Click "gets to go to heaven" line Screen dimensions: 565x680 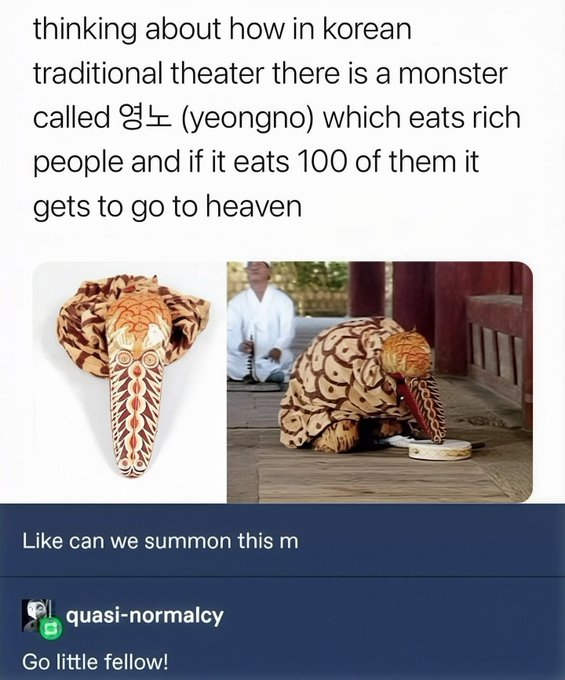point(167,207)
